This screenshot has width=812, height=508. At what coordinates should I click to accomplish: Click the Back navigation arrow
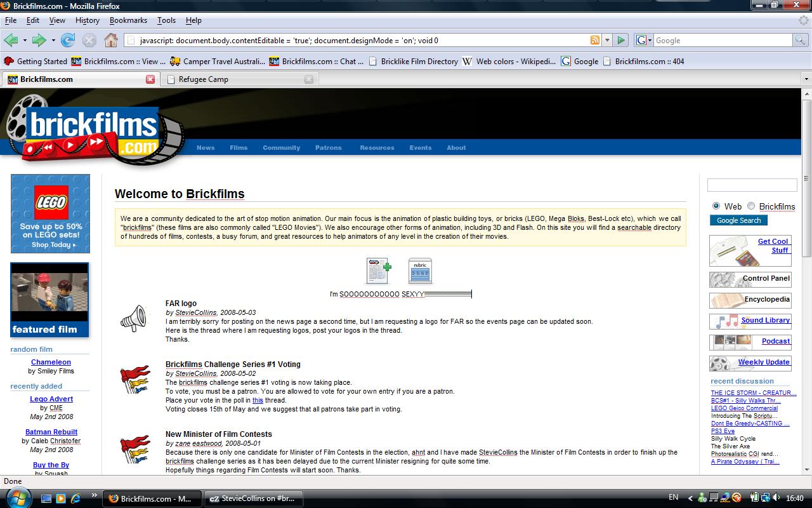pos(11,40)
